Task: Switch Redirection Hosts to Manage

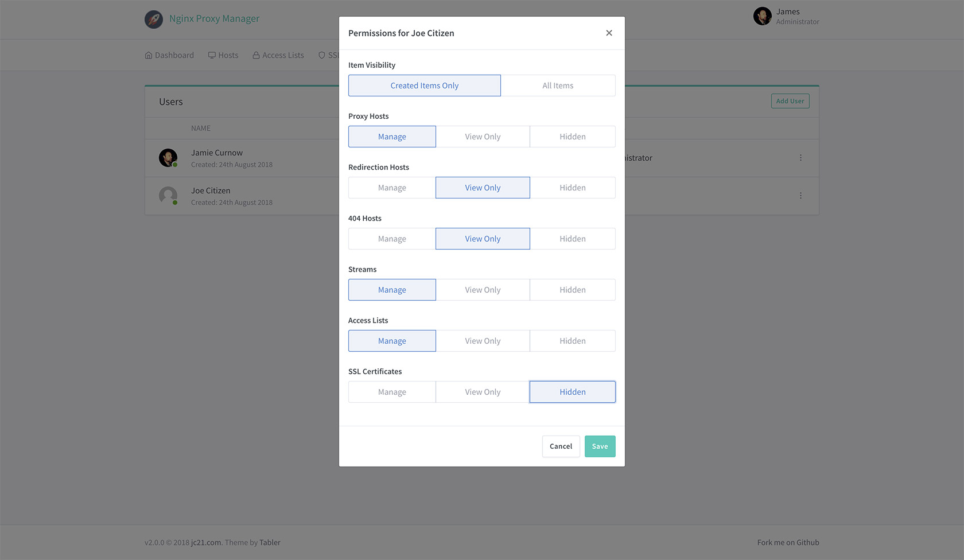Action: tap(392, 187)
